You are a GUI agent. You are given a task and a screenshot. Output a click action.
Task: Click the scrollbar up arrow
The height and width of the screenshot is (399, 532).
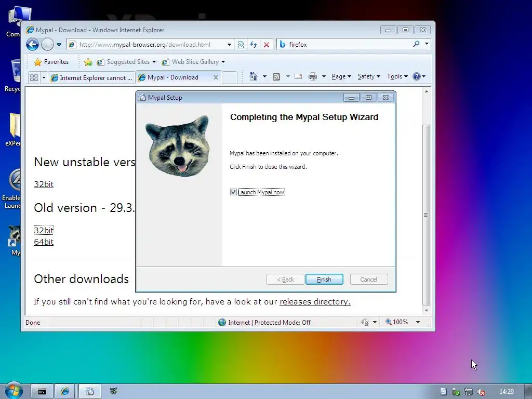coord(427,91)
